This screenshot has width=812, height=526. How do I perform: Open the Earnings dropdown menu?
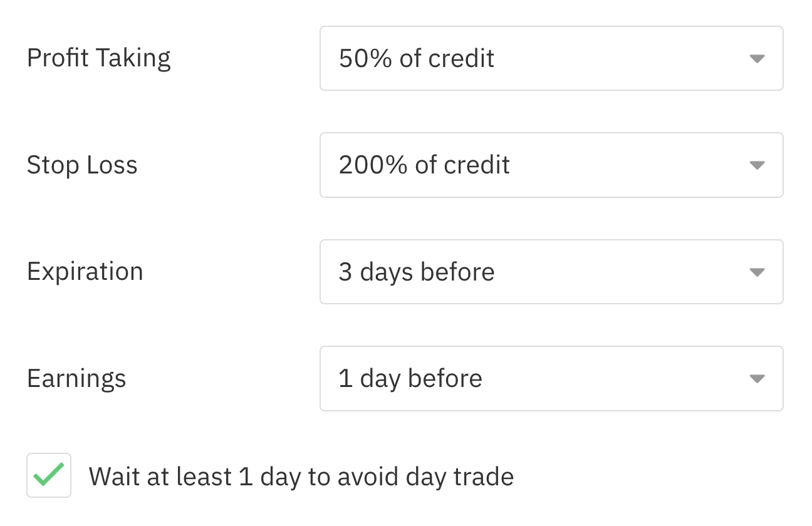pos(551,378)
